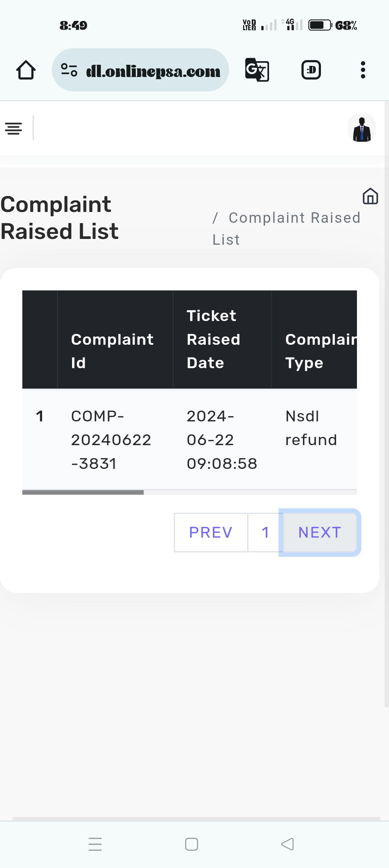389x868 pixels.
Task: Open the sidebar hamburger menu
Action: point(14,128)
